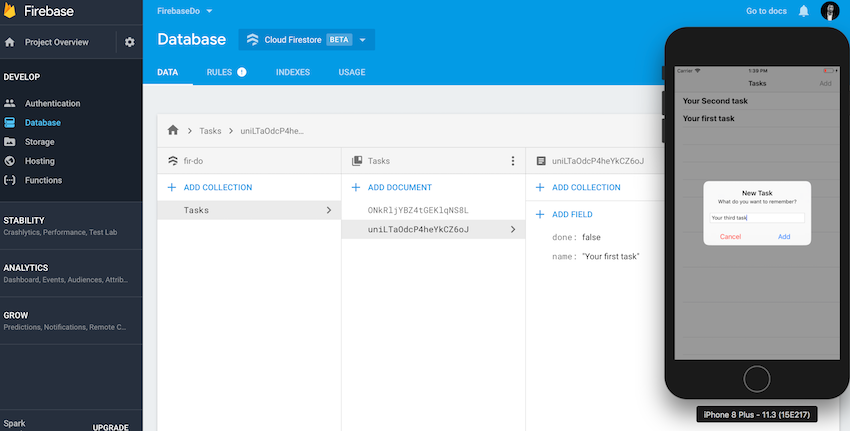
Task: Switch to the INDEXES tab
Action: coord(293,72)
